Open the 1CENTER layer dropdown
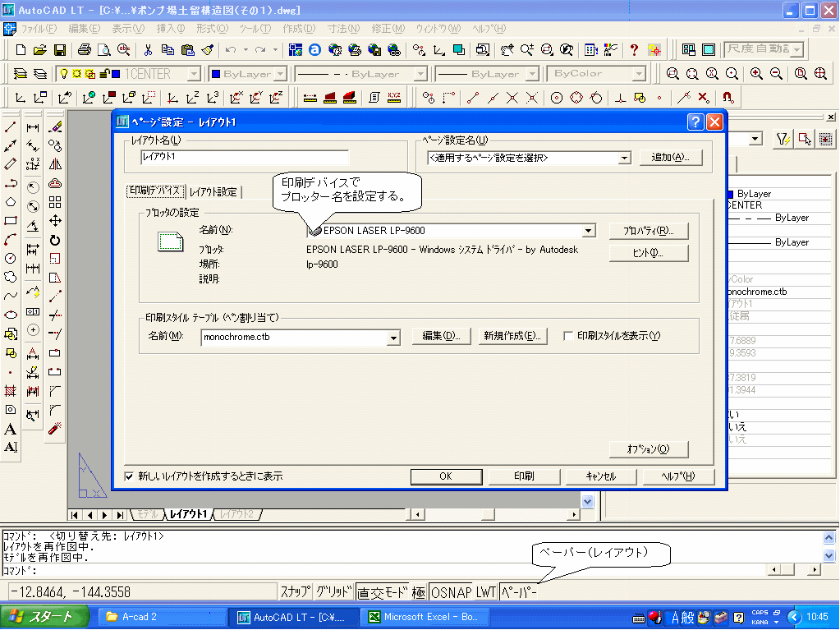Image resolution: width=840 pixels, height=630 pixels. [x=195, y=74]
